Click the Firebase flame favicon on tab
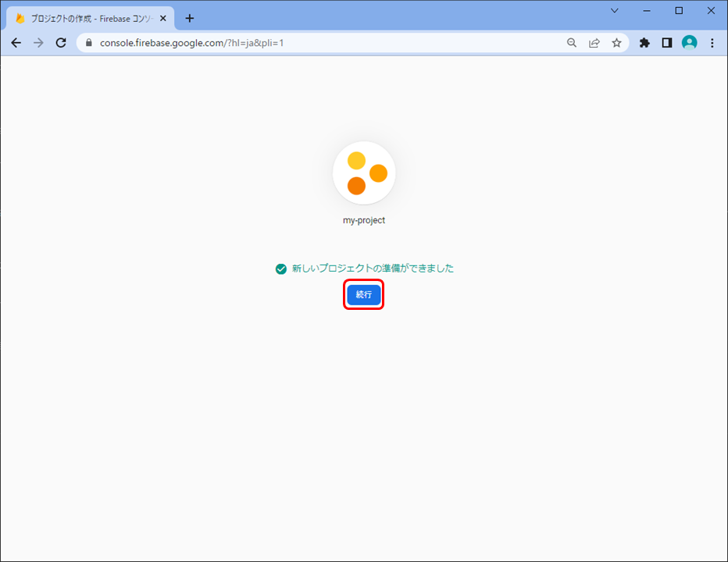This screenshot has height=562, width=728. click(20, 19)
